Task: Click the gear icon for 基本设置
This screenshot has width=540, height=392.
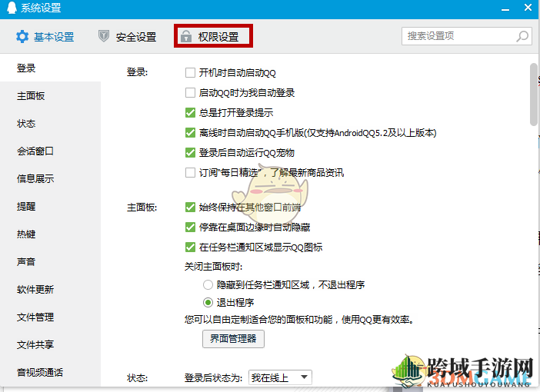Action: 22,36
